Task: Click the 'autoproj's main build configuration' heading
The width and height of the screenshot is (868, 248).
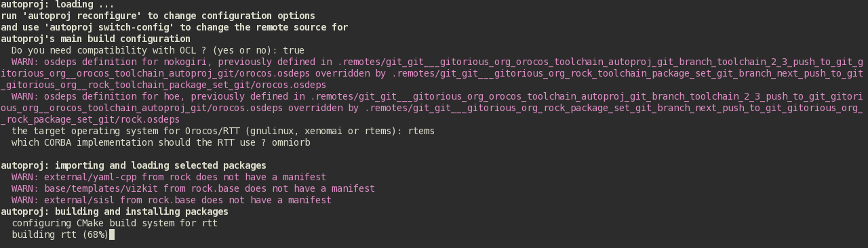Action: click(96, 39)
